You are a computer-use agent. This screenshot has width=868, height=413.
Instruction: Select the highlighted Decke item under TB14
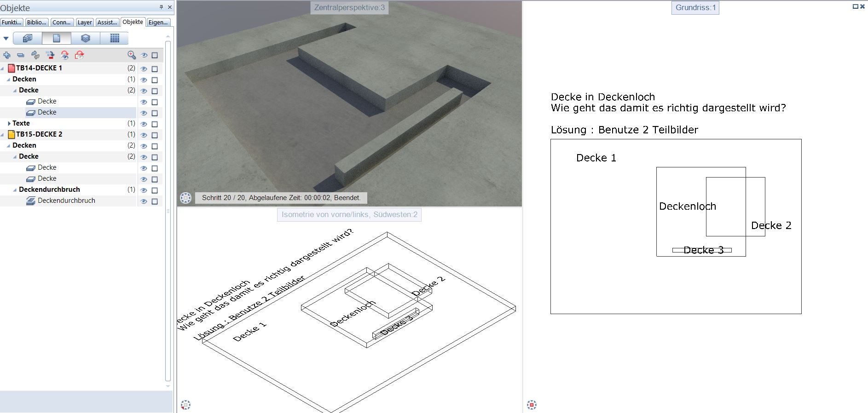(x=47, y=112)
